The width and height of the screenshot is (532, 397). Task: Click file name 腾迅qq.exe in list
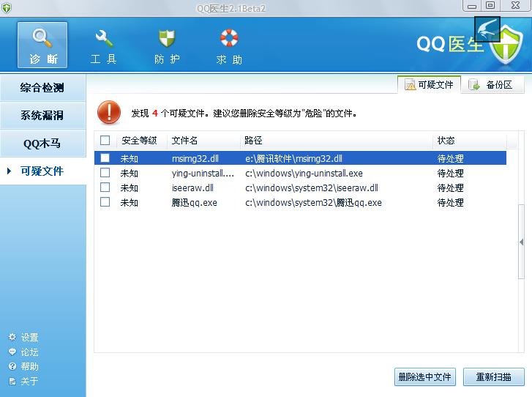tap(194, 203)
